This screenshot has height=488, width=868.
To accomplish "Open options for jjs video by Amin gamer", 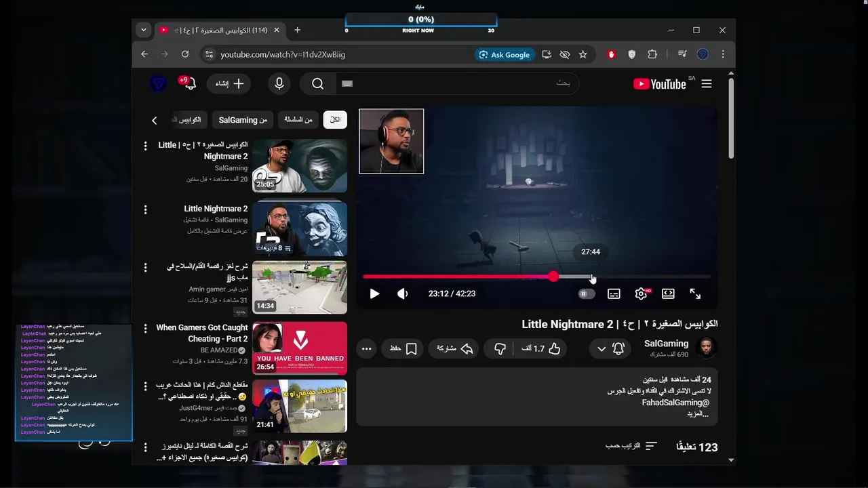I will click(145, 268).
